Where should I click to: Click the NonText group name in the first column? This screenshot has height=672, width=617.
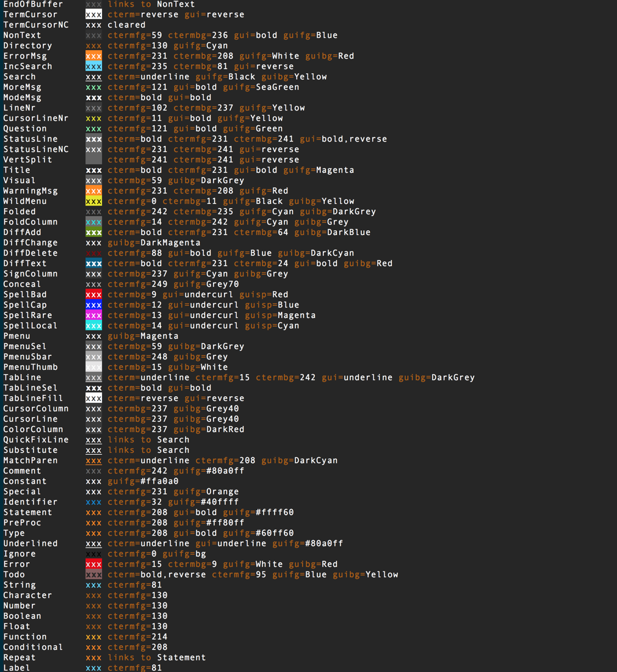(x=23, y=35)
